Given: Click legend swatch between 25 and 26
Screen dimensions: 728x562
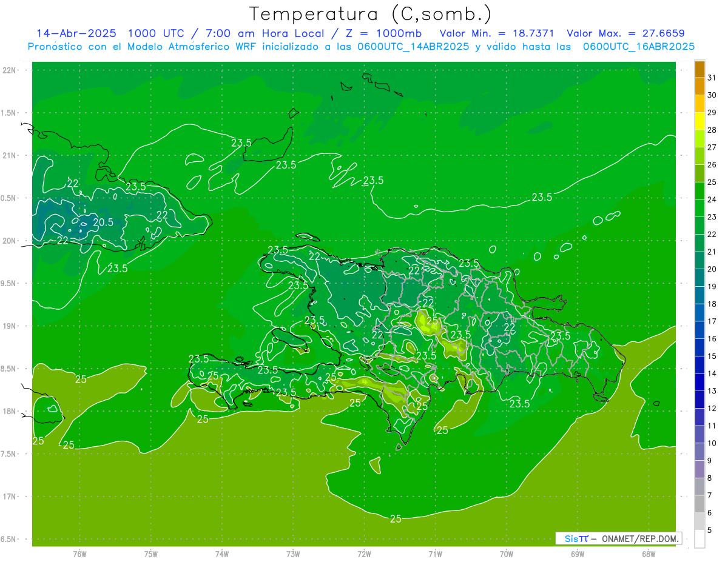Looking at the screenshot, I should click(699, 173).
